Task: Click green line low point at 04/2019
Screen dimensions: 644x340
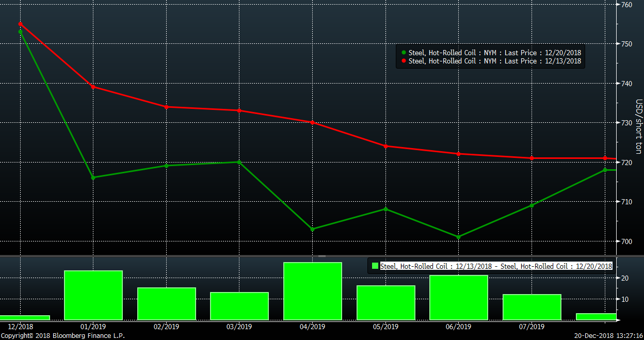Action: tap(313, 229)
